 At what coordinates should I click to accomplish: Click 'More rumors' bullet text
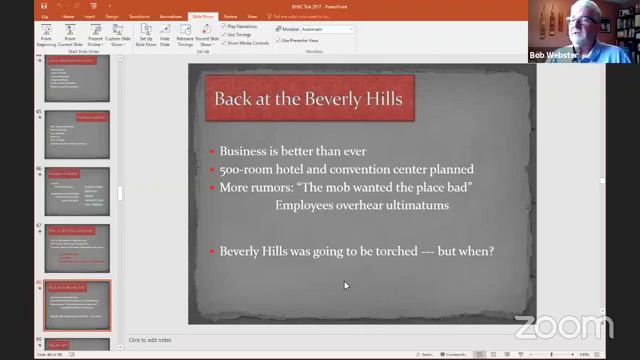(346, 187)
